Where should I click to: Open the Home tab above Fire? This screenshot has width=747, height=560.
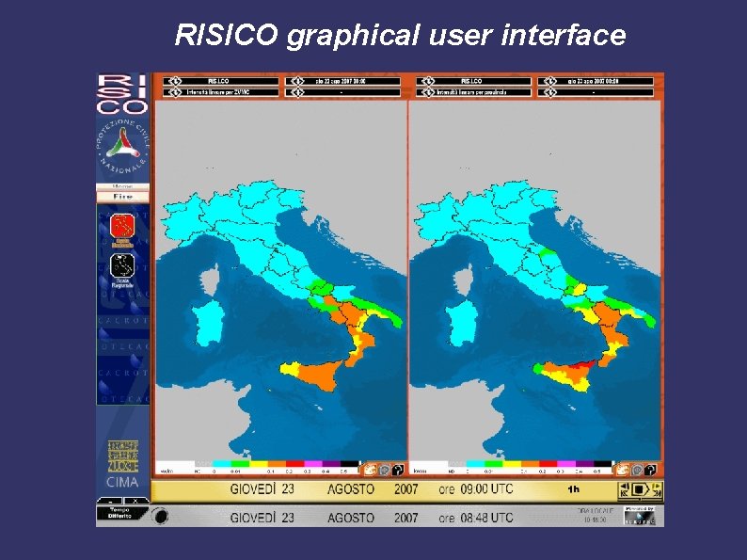(122, 186)
